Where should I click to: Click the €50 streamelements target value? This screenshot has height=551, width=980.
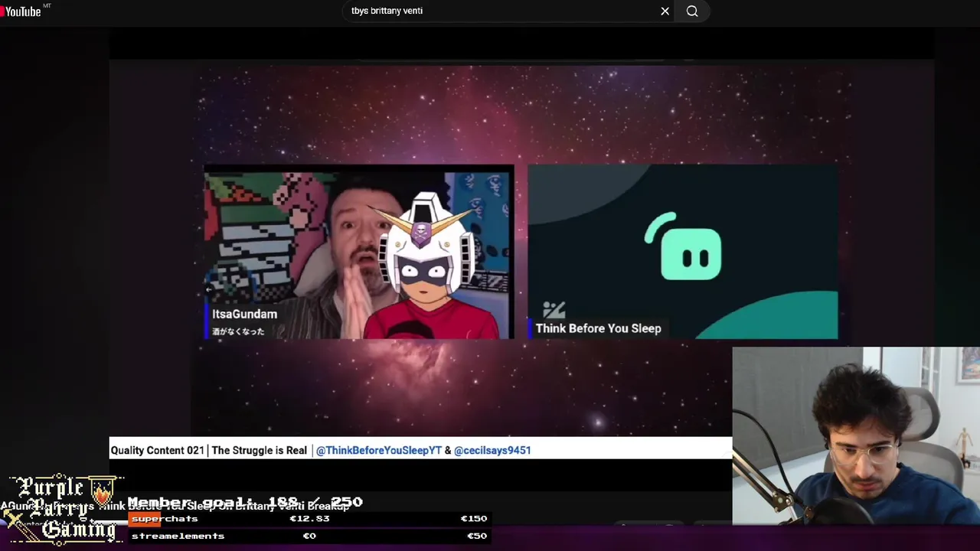click(476, 536)
